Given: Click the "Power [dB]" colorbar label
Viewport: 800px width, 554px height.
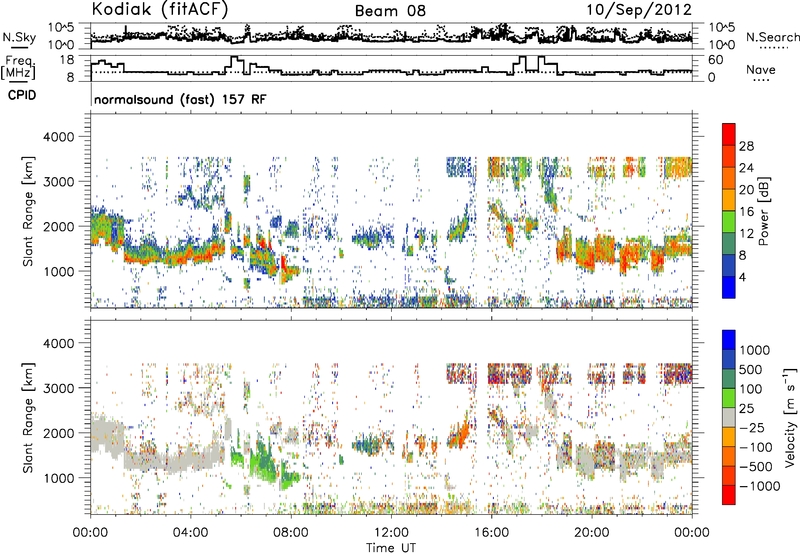Looking at the screenshot, I should tap(763, 211).
